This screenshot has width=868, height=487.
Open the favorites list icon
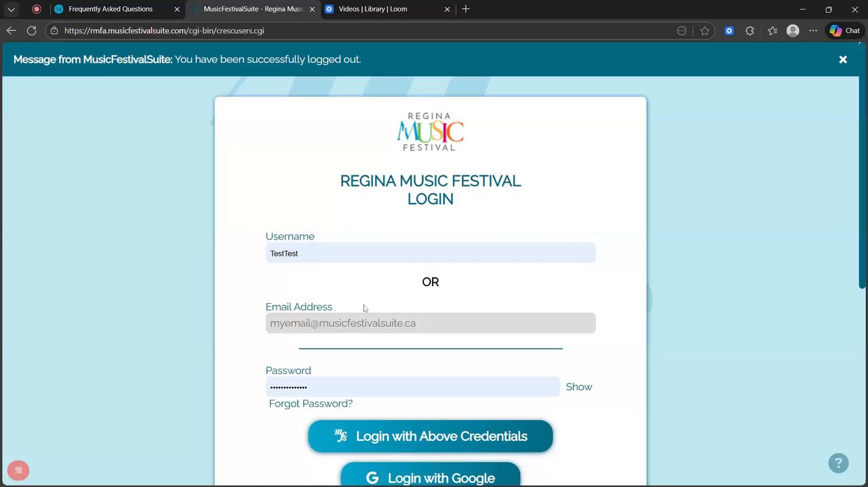click(x=773, y=30)
